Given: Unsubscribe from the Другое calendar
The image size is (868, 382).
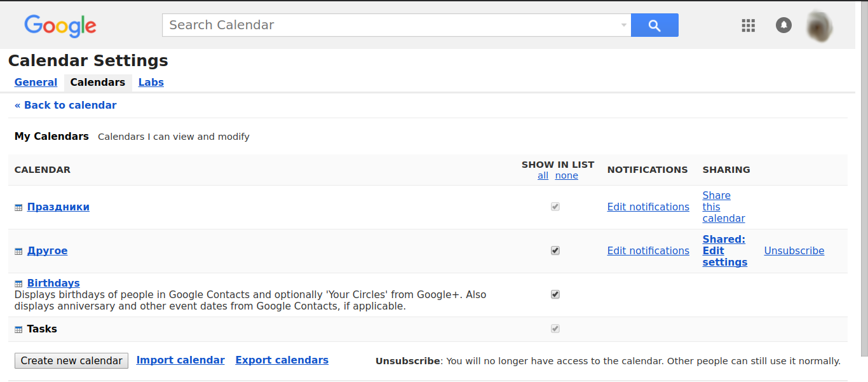Looking at the screenshot, I should tap(794, 250).
